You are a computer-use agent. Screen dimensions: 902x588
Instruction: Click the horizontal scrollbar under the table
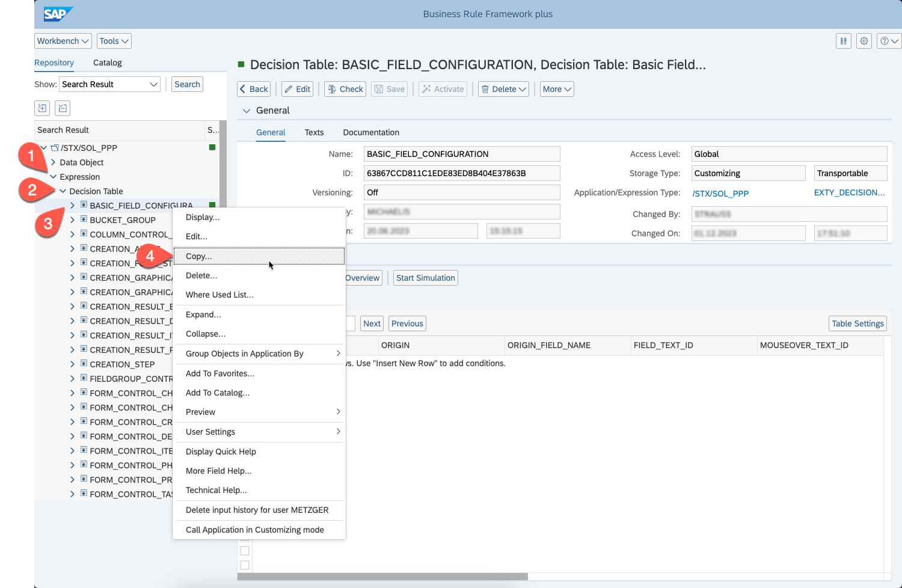[x=382, y=577]
